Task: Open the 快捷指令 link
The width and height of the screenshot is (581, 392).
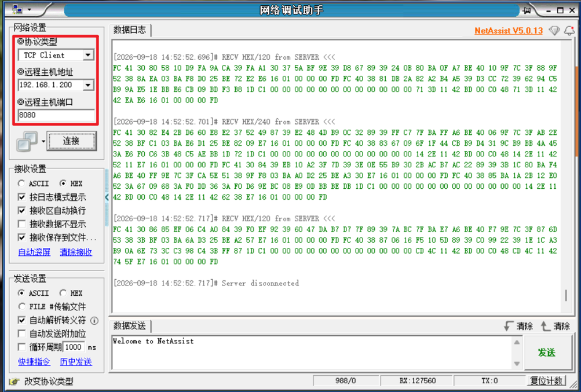Action: pos(34,362)
